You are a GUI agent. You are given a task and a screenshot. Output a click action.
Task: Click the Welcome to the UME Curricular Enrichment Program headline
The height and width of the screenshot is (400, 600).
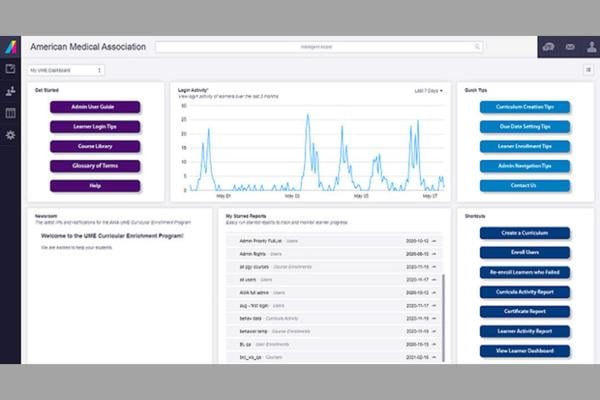click(x=112, y=236)
